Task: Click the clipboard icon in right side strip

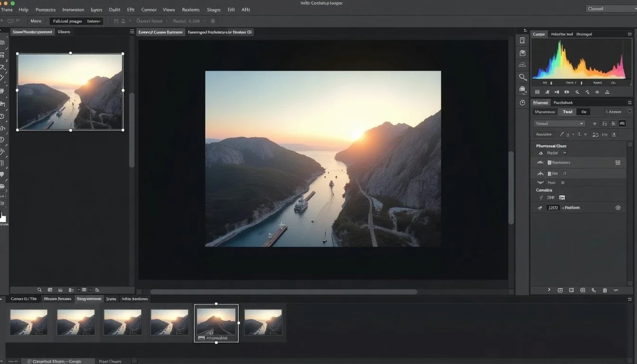Action: click(x=522, y=53)
